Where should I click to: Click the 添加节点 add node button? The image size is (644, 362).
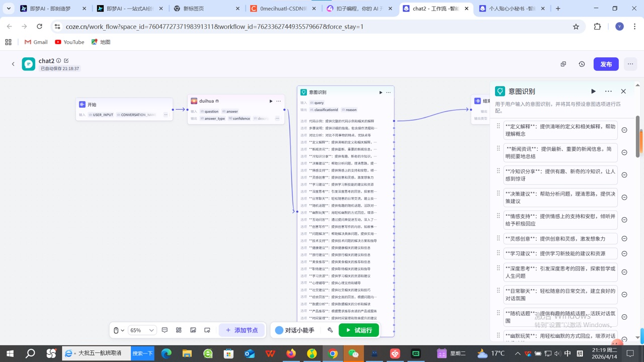242,330
